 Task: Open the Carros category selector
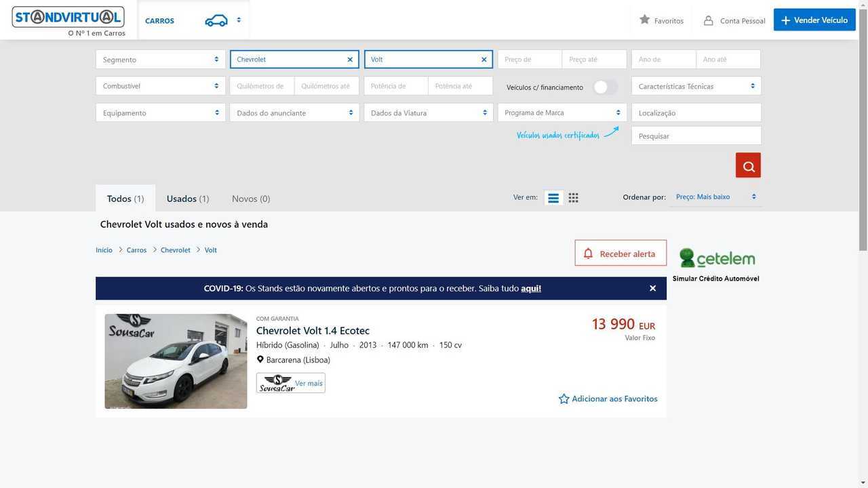click(193, 20)
